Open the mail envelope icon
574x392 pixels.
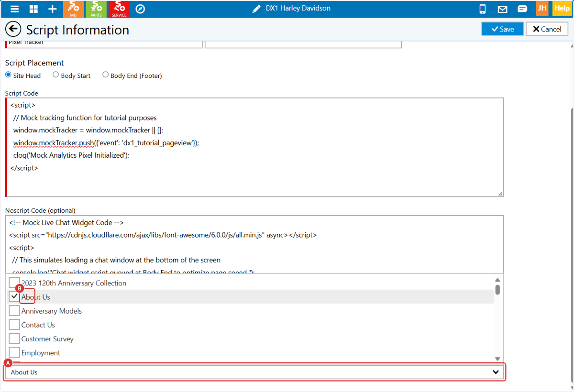pos(502,9)
